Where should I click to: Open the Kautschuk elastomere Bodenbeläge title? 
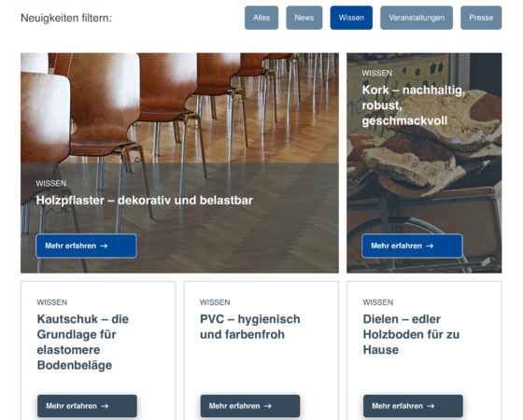pyautogui.click(x=83, y=342)
